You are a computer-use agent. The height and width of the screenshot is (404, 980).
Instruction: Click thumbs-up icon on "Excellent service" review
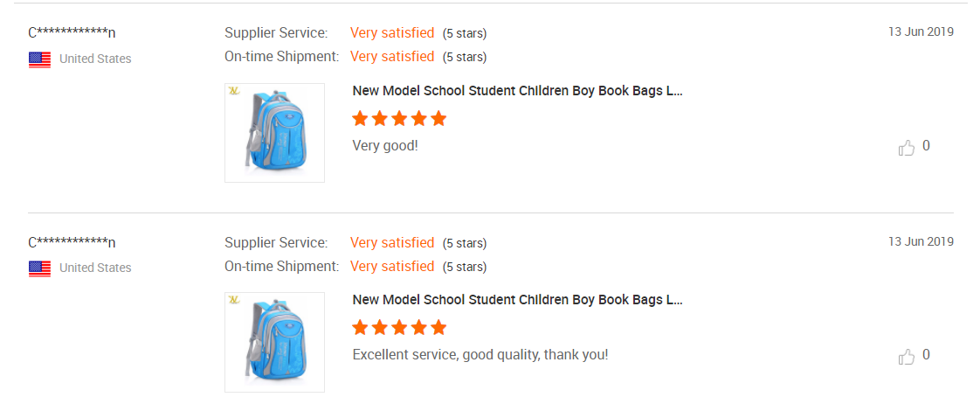click(x=907, y=357)
